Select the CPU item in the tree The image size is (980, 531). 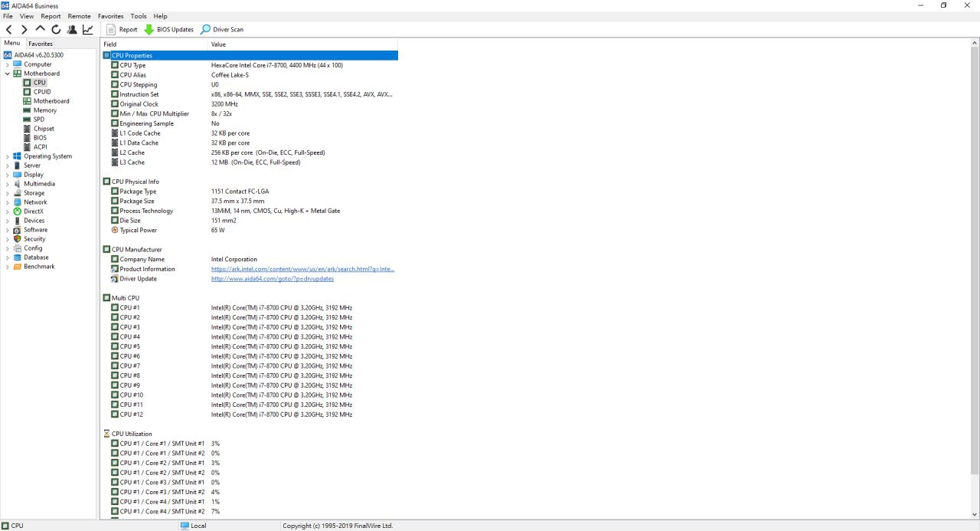coord(39,83)
